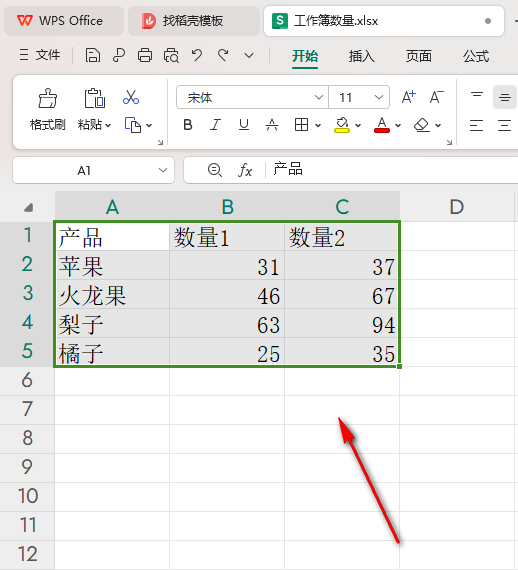Click cell with value 94
The width and height of the screenshot is (518, 570).
click(x=342, y=324)
